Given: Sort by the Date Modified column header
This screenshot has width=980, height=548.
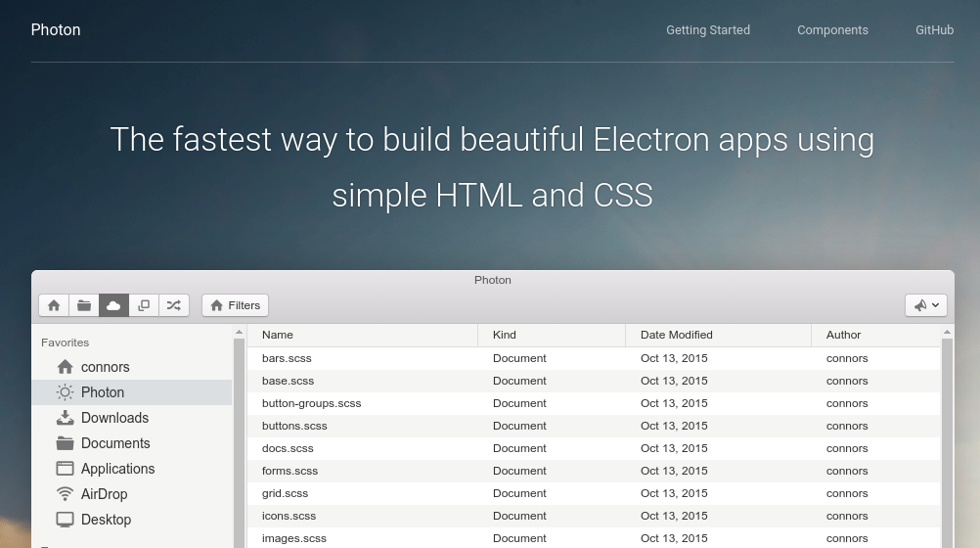Looking at the screenshot, I should click(x=719, y=336).
